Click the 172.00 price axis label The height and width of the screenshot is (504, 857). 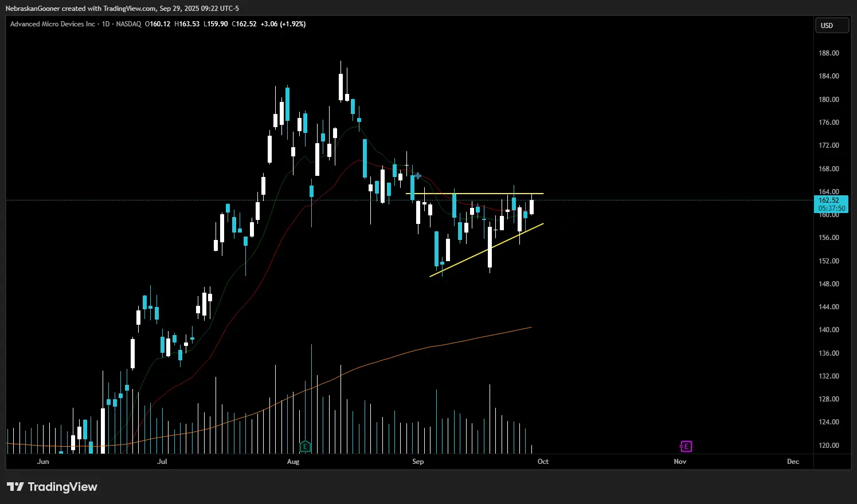[x=828, y=145]
